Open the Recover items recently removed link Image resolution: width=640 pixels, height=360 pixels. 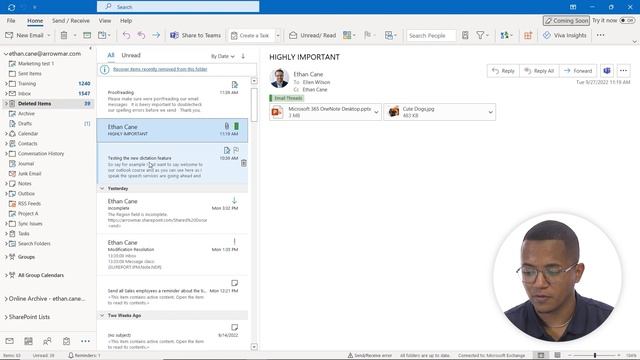[x=160, y=69]
